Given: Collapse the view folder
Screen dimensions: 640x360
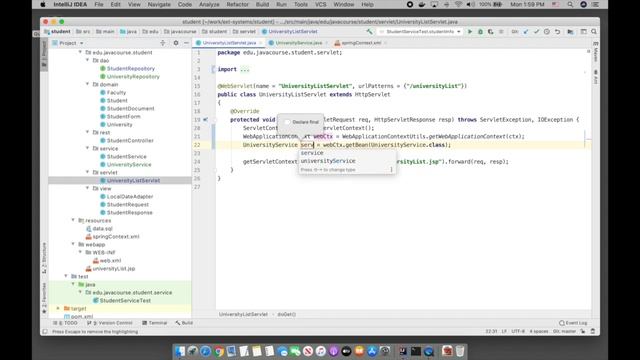Looking at the screenshot, I should 87,188.
